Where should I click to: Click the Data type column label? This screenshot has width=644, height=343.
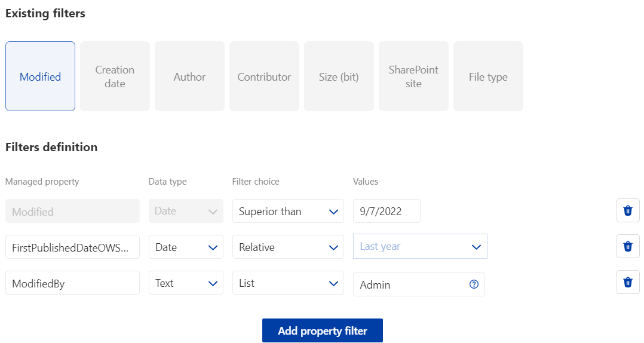coord(167,182)
